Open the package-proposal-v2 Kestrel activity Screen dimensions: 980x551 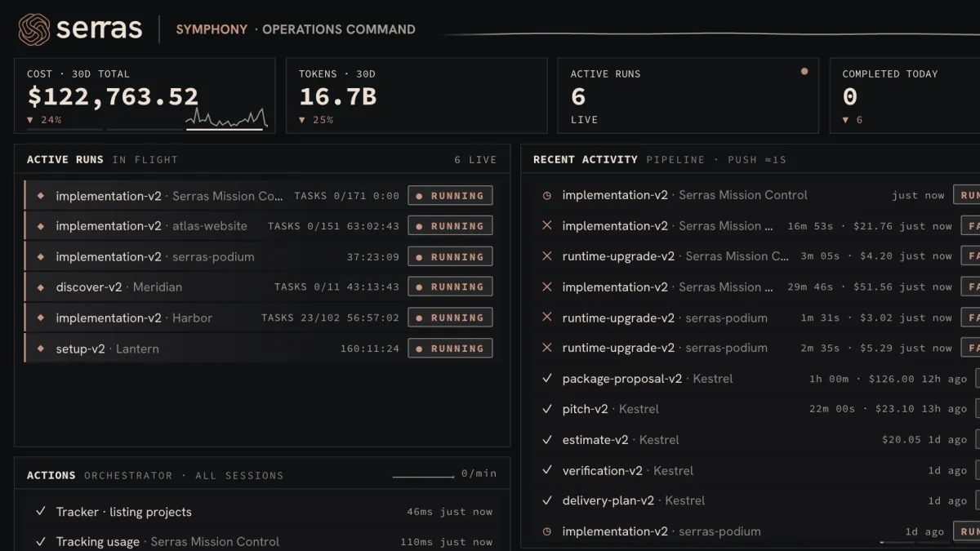(755, 379)
